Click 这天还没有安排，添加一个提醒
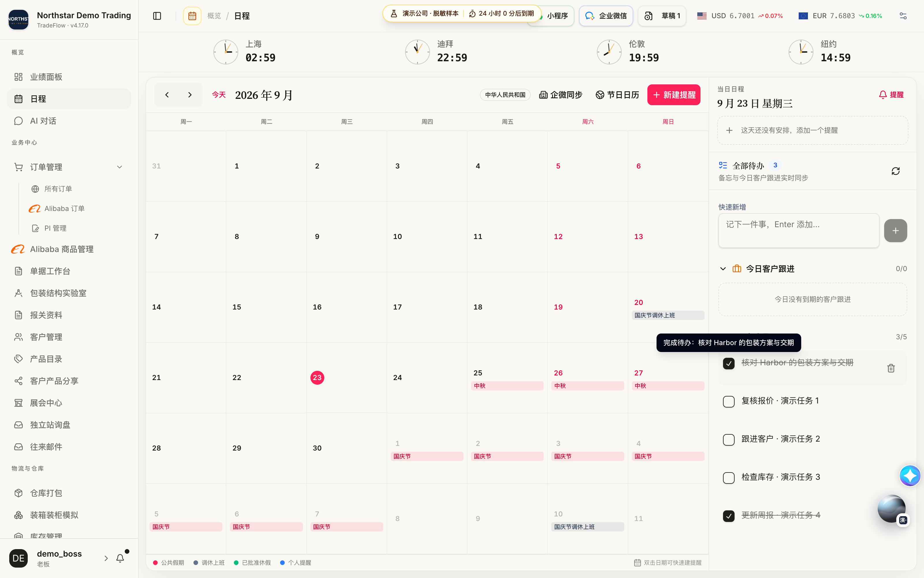This screenshot has height=578, width=924. coord(813,130)
